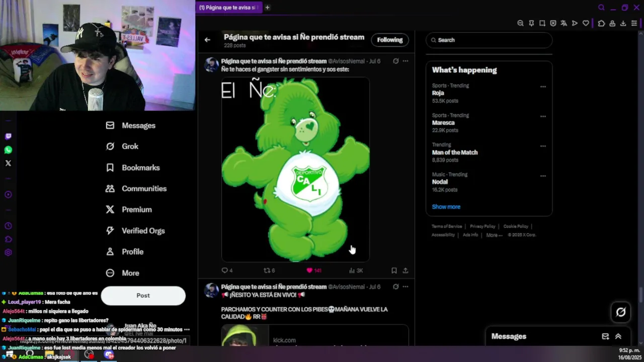
Task: Expand the Messages drawer with double chevron
Action: pyautogui.click(x=618, y=336)
